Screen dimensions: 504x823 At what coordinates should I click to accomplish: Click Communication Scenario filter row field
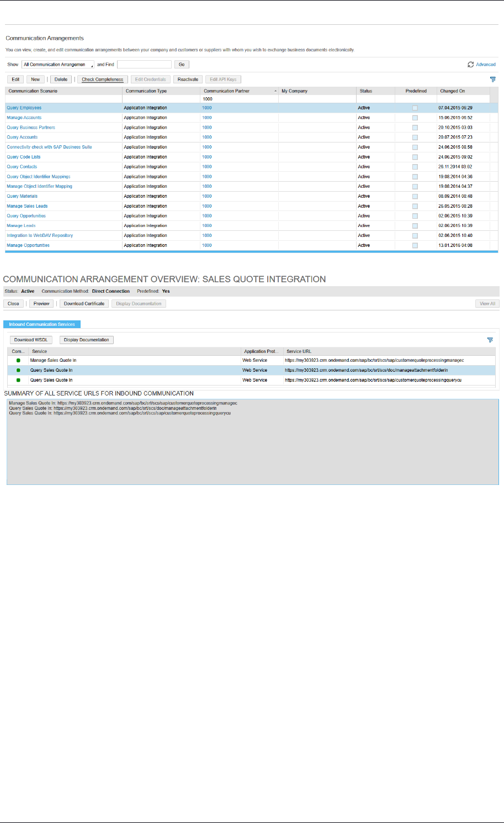(x=63, y=99)
